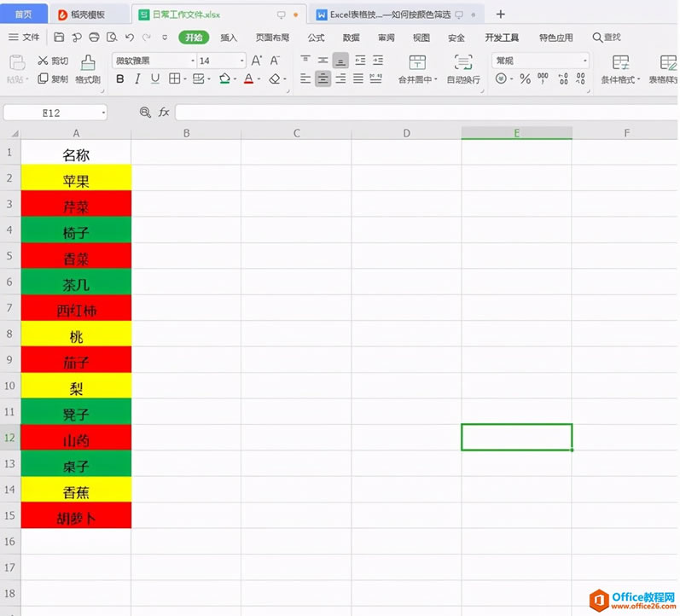The width and height of the screenshot is (680, 616).
Task: Click the Save icon in quick toolbar
Action: tap(59, 38)
